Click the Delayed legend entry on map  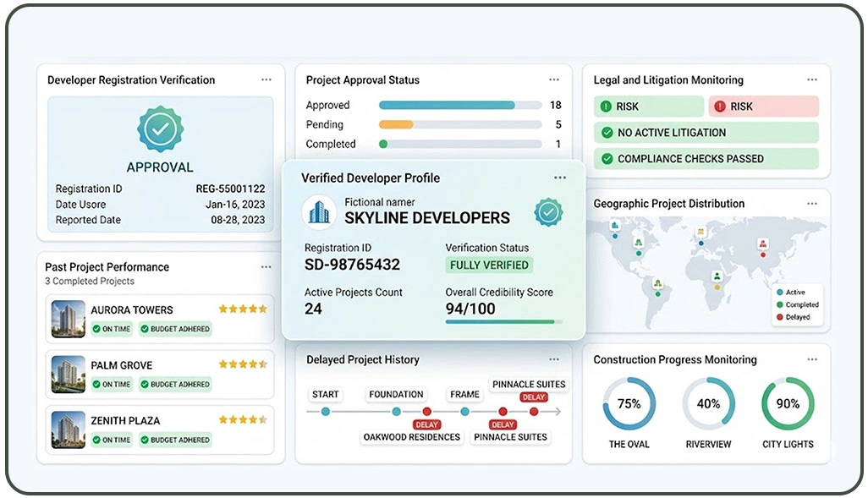point(794,317)
